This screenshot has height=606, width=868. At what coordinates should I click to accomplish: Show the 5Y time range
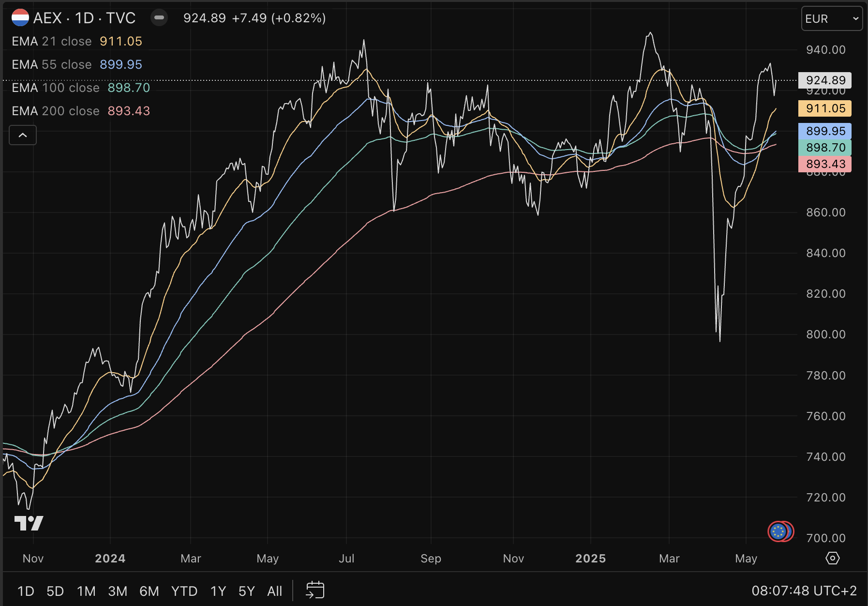246,591
